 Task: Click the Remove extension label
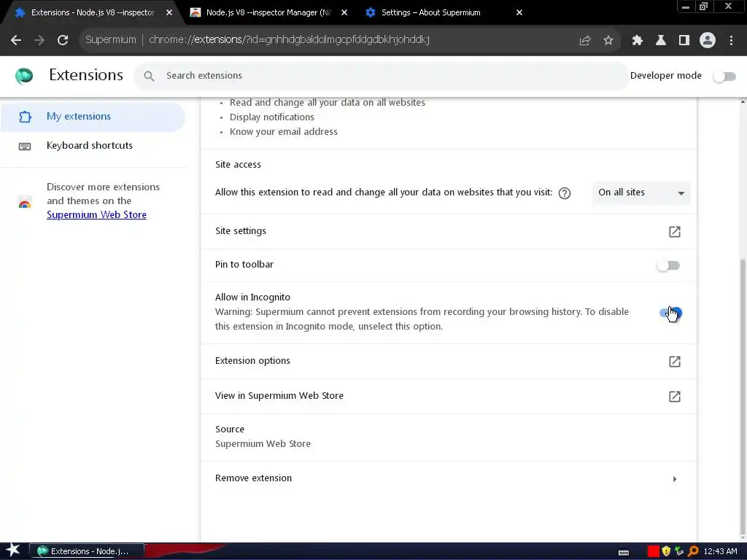pos(253,478)
